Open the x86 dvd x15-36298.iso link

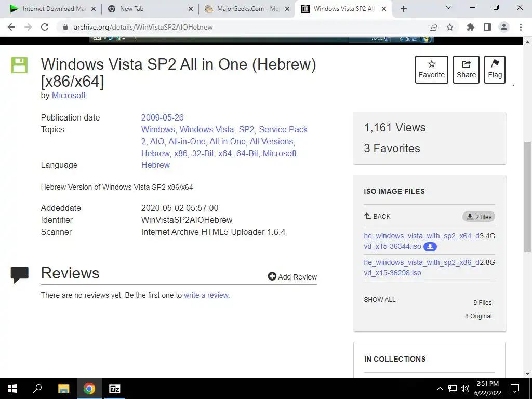421,268
